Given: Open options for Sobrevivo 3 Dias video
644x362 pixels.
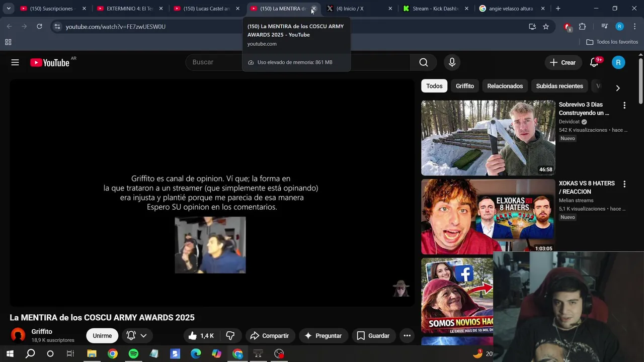Looking at the screenshot, I should pyautogui.click(x=624, y=106).
